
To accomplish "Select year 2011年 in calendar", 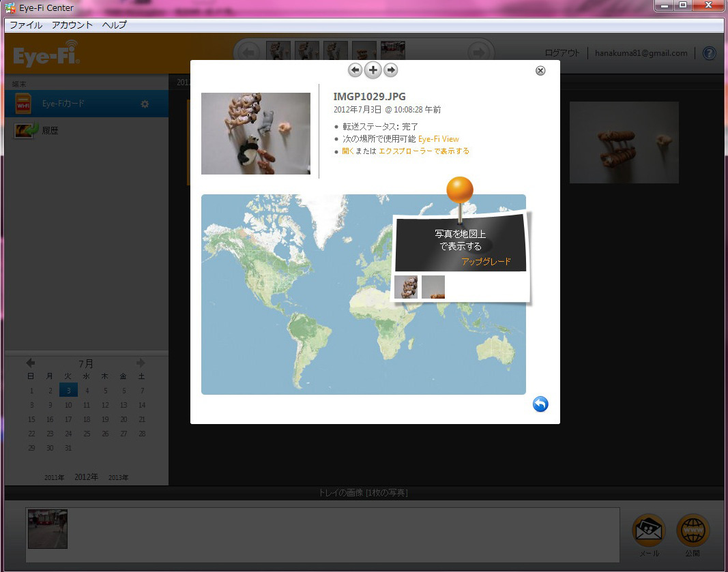I will click(x=55, y=478).
